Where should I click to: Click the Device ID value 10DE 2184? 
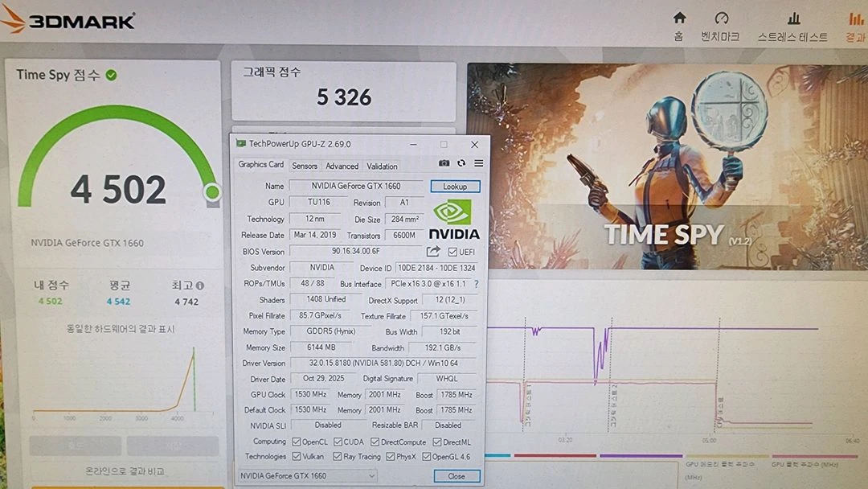436,268
